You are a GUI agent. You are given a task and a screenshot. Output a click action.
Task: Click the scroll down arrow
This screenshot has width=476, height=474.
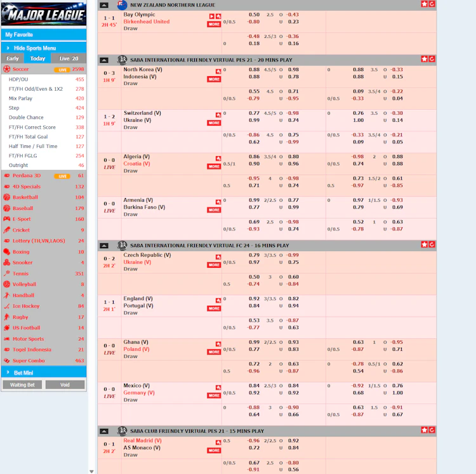click(91, 471)
